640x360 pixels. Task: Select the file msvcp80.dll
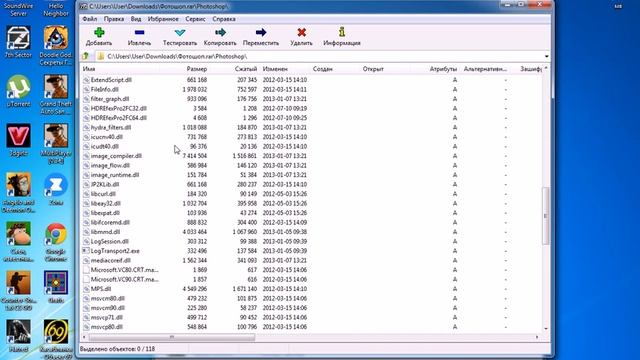(107, 327)
